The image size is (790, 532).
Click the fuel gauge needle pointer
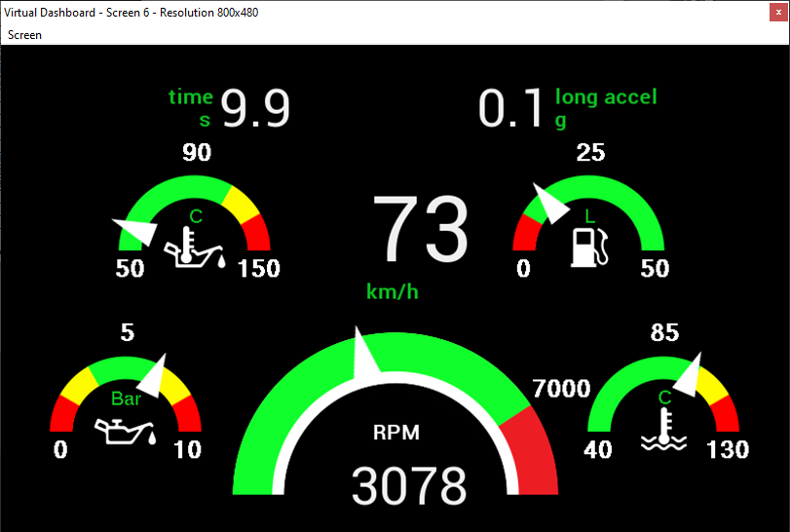point(547,206)
